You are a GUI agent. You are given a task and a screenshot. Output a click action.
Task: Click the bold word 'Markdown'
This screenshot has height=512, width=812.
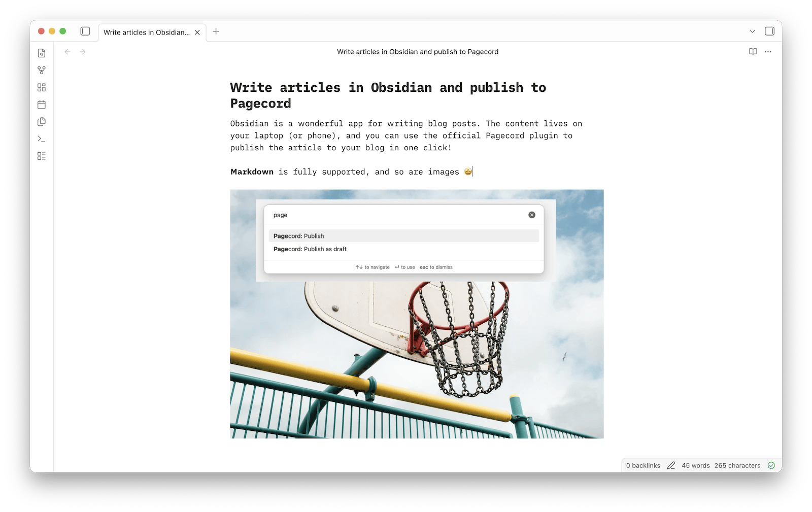(x=252, y=172)
